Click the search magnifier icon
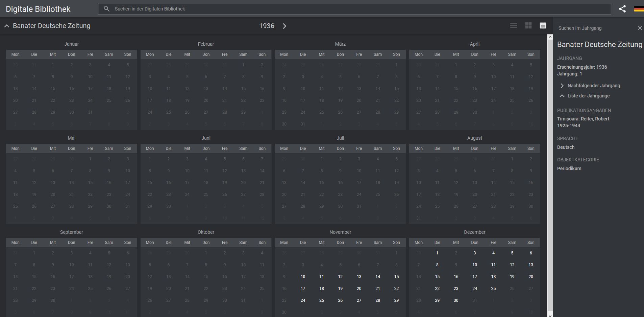Screen dimensions: 644x317 107,9
